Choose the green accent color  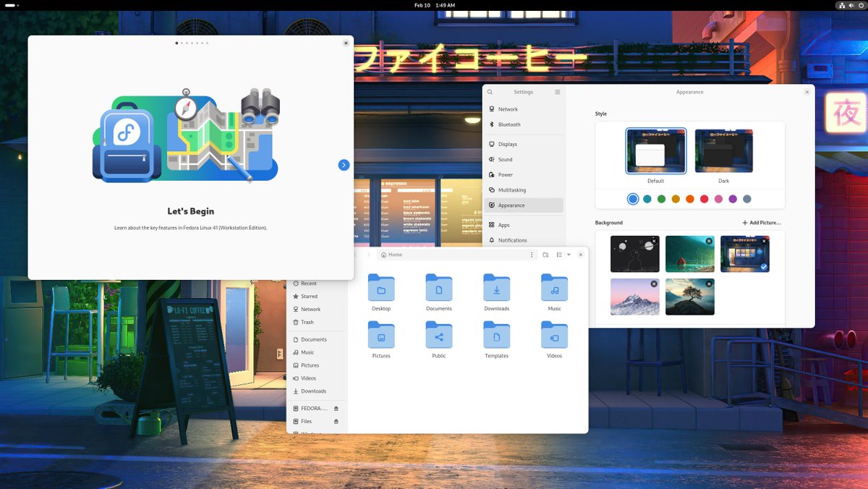click(x=661, y=199)
